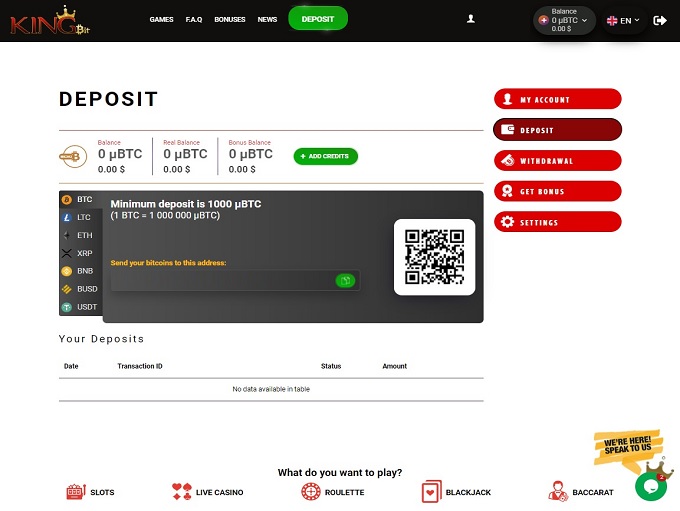Open the Games menu
The width and height of the screenshot is (680, 511).
pyautogui.click(x=161, y=19)
